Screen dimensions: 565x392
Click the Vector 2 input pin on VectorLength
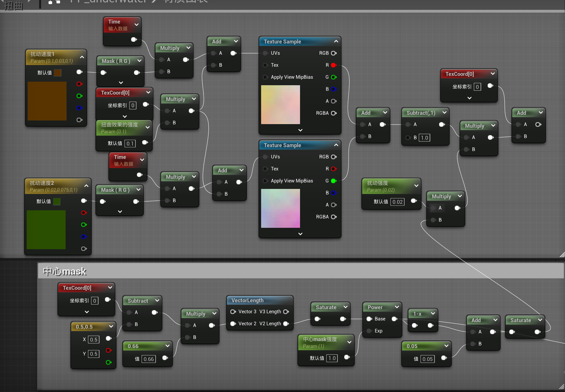[x=233, y=324]
